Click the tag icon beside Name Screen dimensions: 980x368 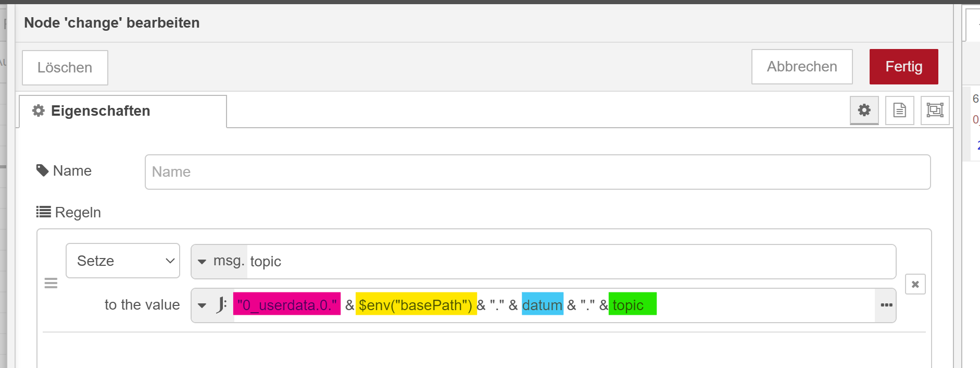coord(42,170)
